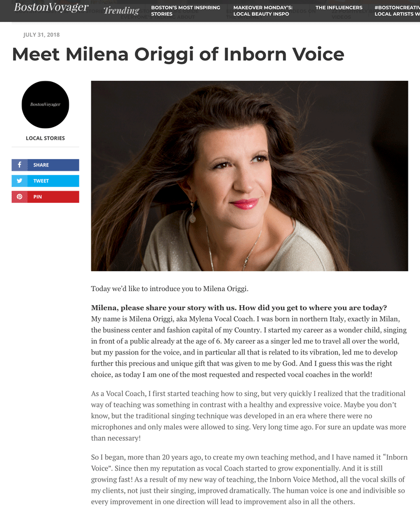Image resolution: width=420 pixels, height=509 pixels.
Task: Click the article headline Meet Milena Origgi
Action: tap(178, 54)
